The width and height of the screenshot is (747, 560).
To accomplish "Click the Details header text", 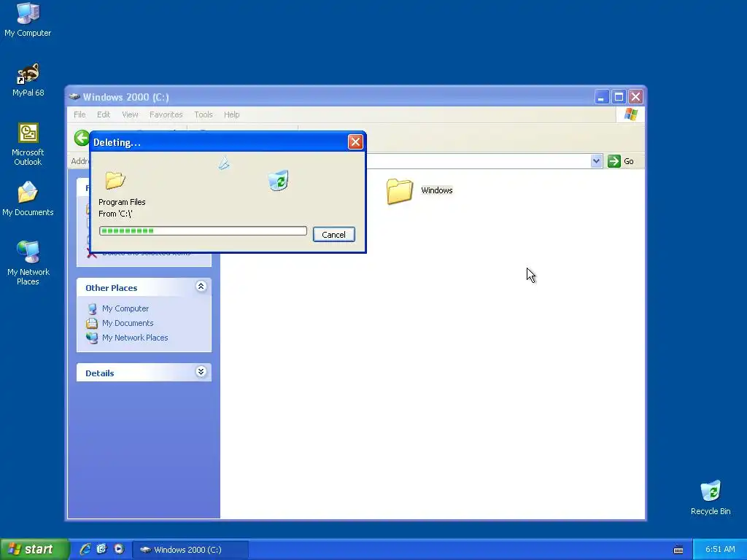I will (99, 373).
